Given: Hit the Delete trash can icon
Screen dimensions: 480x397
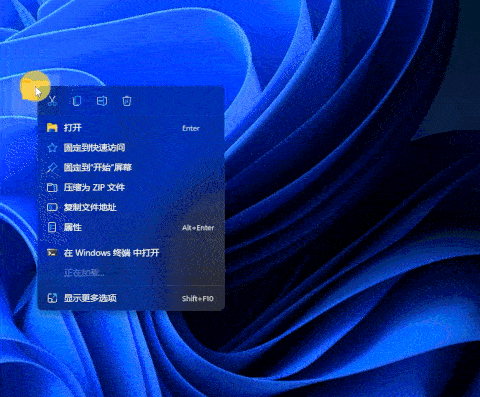Looking at the screenshot, I should point(127,100).
